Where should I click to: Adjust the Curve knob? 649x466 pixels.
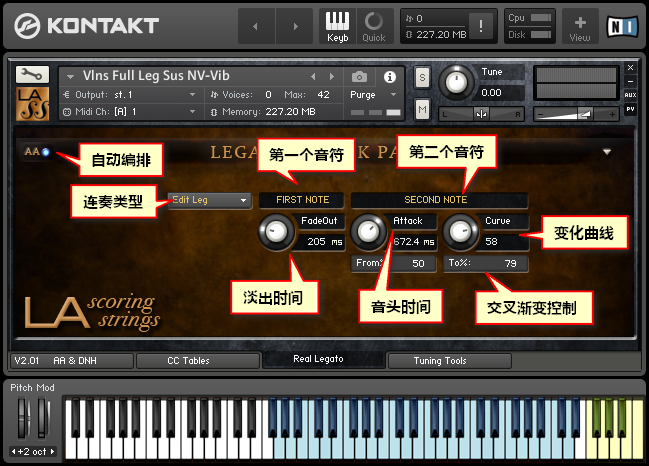click(x=460, y=232)
